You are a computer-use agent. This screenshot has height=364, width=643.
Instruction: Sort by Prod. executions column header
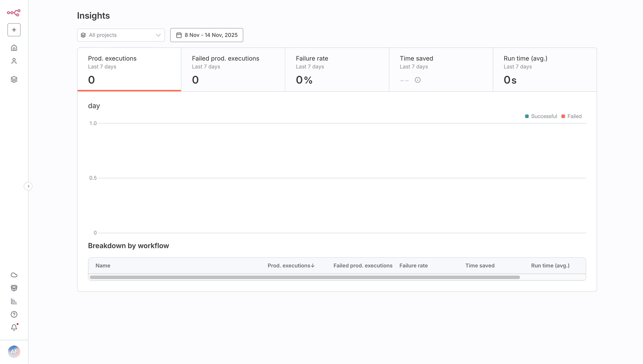[x=291, y=266]
